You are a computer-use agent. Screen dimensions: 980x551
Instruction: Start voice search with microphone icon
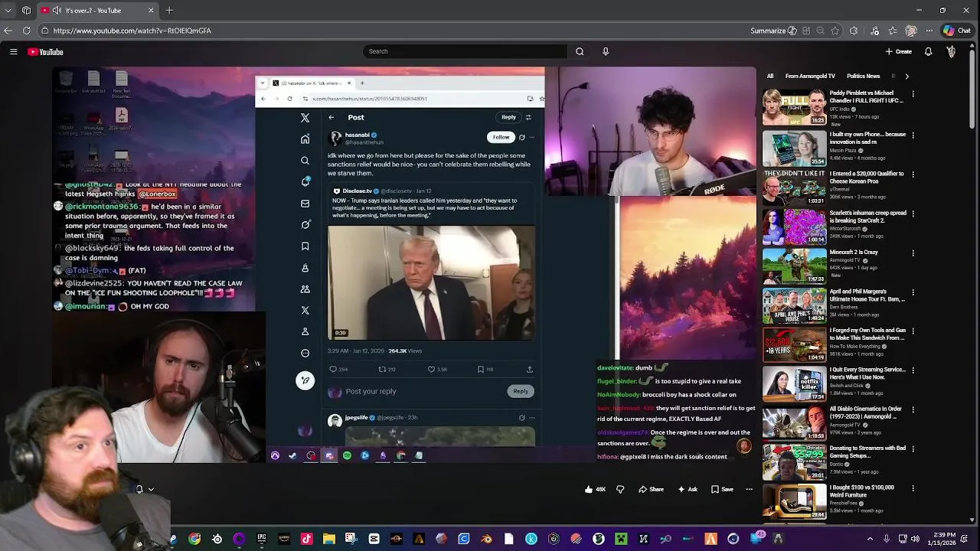tap(606, 51)
